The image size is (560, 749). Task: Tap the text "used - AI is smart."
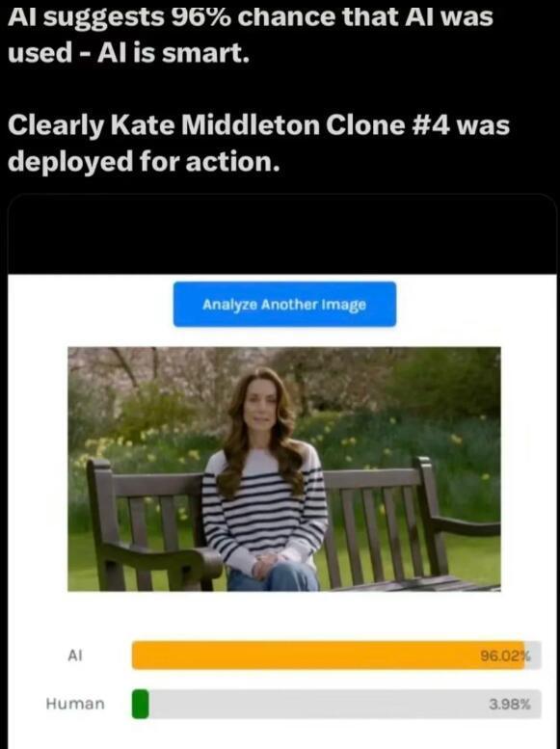click(x=128, y=53)
